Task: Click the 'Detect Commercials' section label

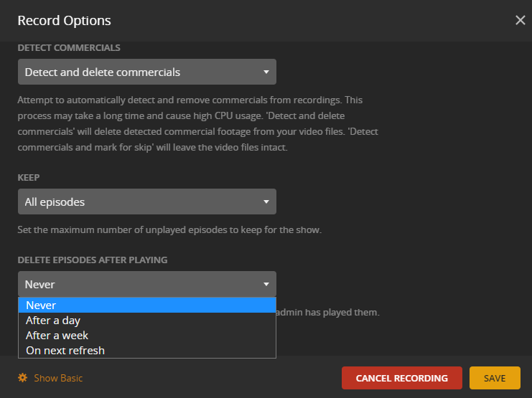Action: pyautogui.click(x=69, y=48)
